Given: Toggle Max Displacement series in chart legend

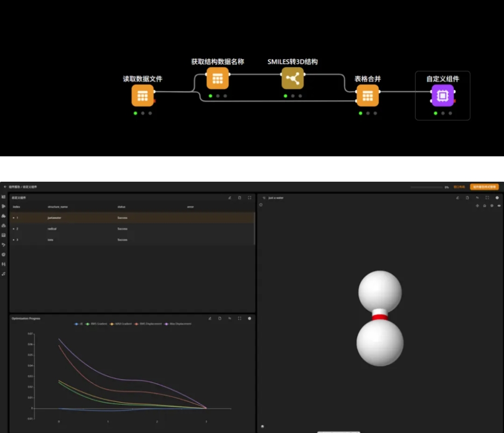Looking at the screenshot, I should coord(178,324).
